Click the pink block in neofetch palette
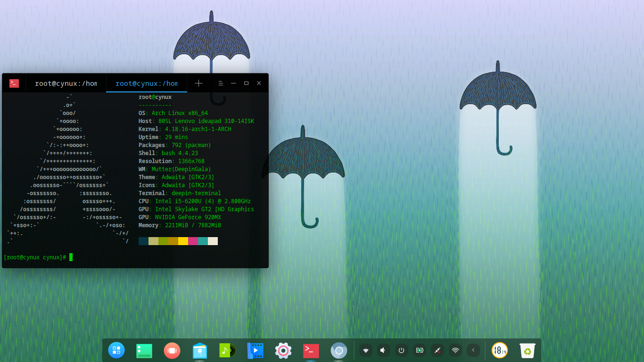The width and height of the screenshot is (644, 362). click(193, 241)
